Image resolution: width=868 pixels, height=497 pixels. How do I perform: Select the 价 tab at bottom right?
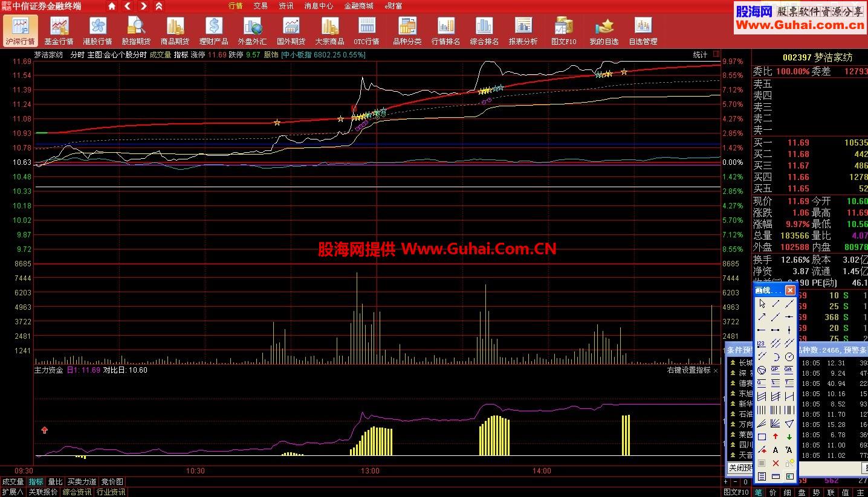click(772, 492)
